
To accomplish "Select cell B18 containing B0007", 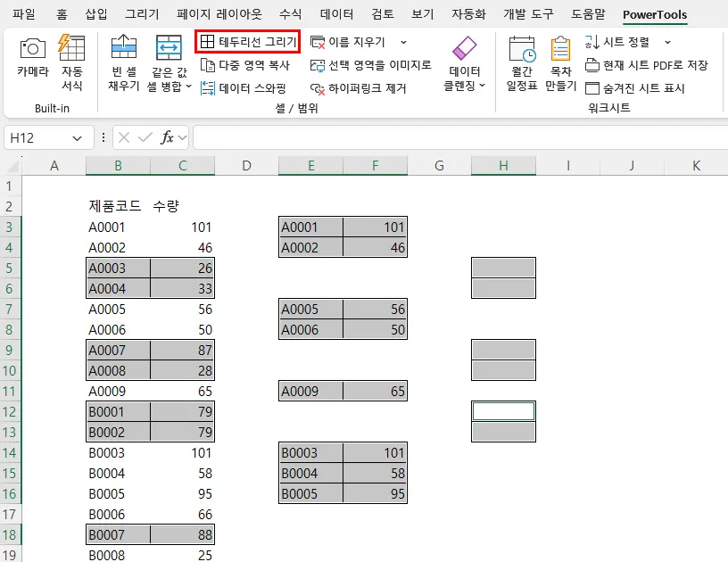I will (116, 534).
